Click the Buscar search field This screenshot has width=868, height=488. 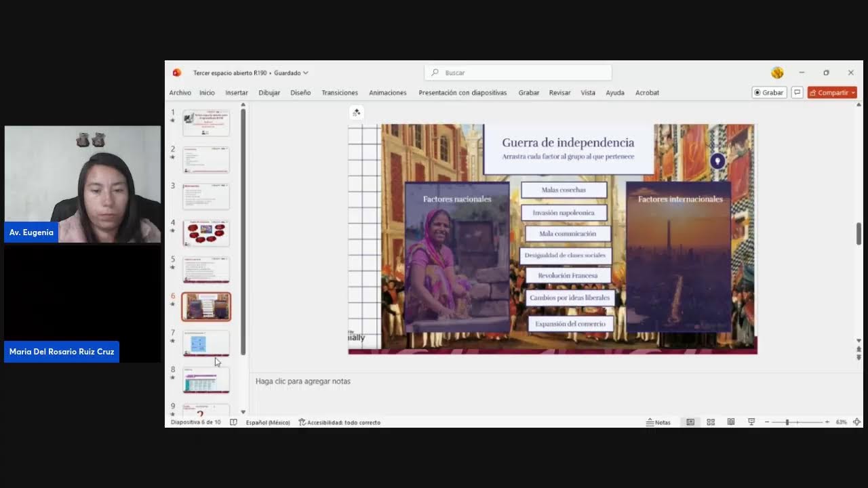click(x=518, y=73)
